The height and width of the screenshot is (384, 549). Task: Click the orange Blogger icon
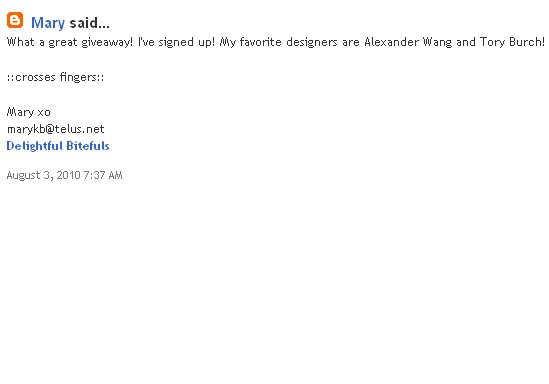coord(15,20)
